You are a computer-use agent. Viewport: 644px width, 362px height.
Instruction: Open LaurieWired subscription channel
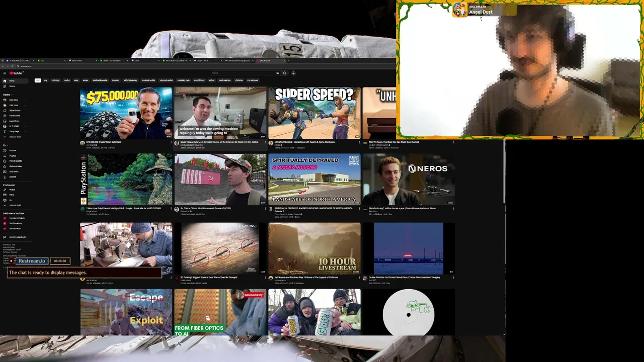click(14, 121)
